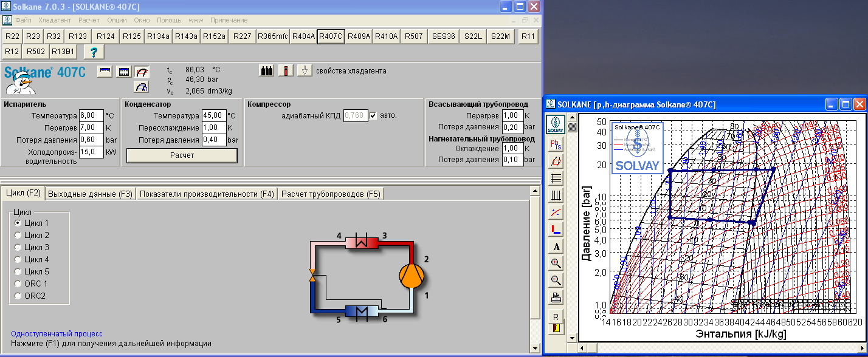Click the condenser temperature field showing 45,00
This screenshot has height=357, width=868.
214,115
